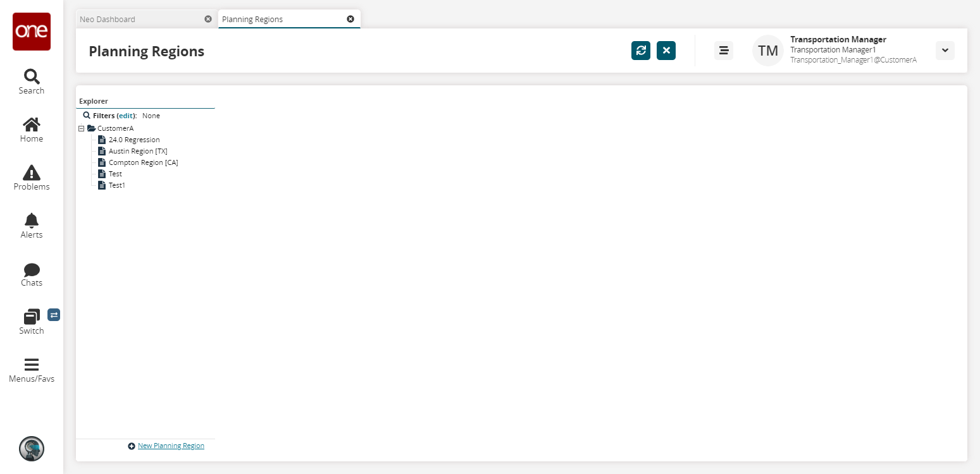This screenshot has height=474, width=980.
Task: Open the header list menu icon
Action: (x=724, y=51)
